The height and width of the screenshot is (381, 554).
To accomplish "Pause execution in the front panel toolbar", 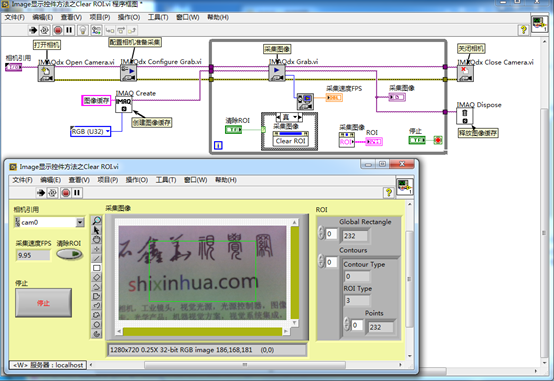I will [77, 193].
